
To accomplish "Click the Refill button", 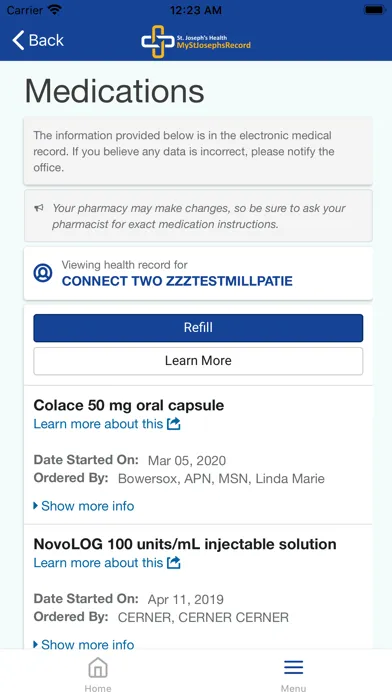I will pyautogui.click(x=198, y=328).
